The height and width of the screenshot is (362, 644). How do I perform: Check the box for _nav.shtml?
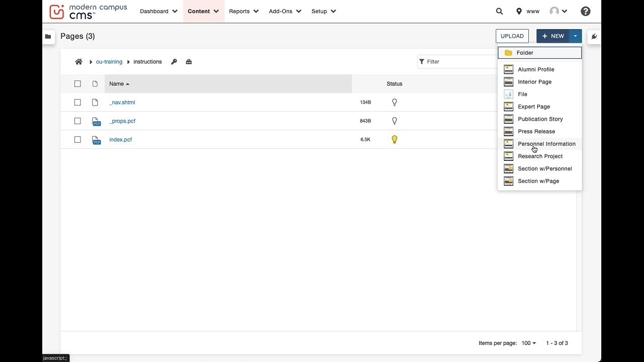point(77,102)
